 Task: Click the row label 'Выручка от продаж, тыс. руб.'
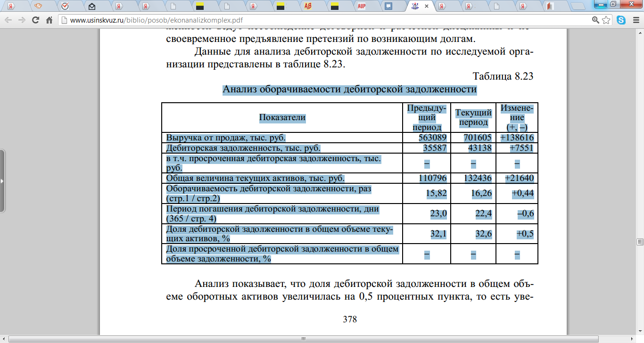point(226,138)
